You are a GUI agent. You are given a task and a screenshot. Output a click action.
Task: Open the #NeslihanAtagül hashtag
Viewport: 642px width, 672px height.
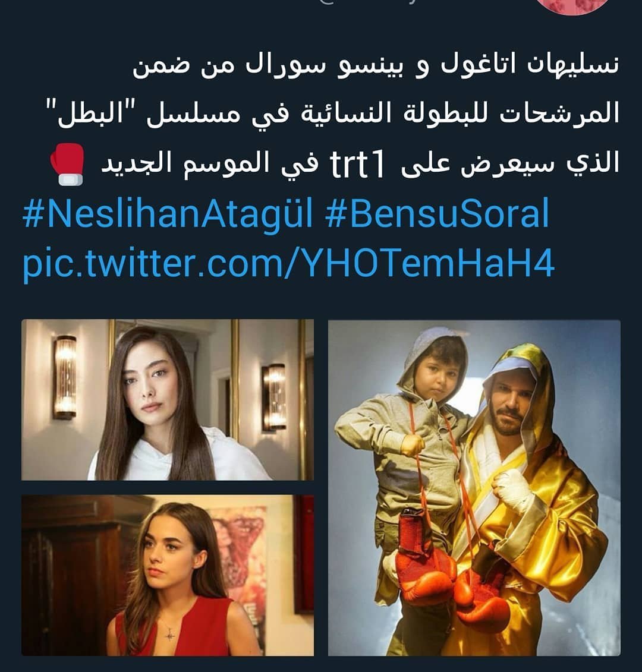tap(168, 213)
